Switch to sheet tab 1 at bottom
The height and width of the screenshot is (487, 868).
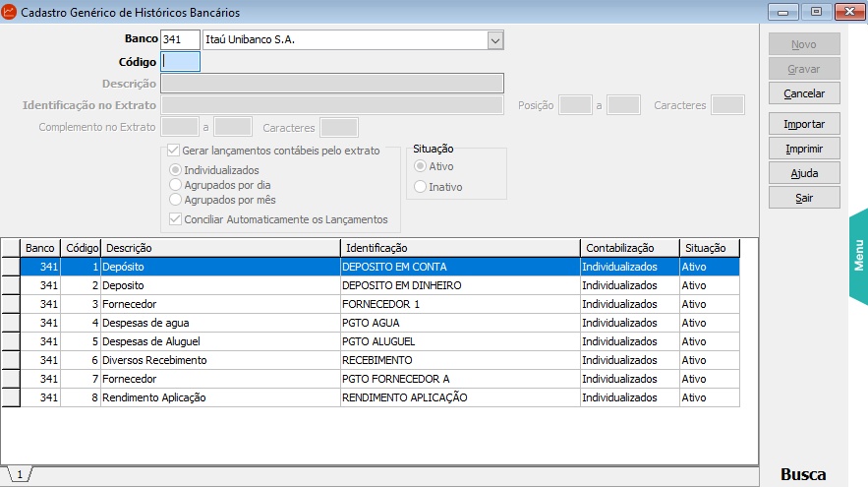(x=18, y=474)
